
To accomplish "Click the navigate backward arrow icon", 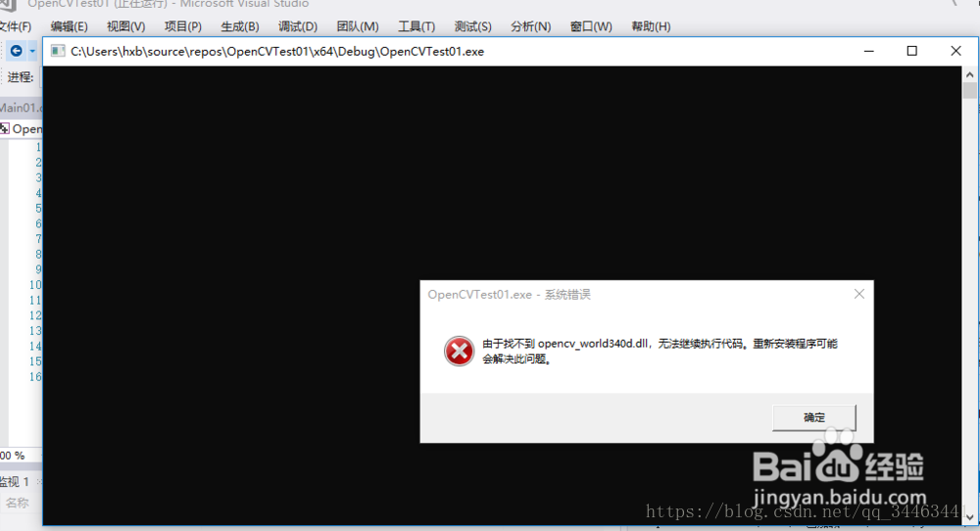I will 17,51.
